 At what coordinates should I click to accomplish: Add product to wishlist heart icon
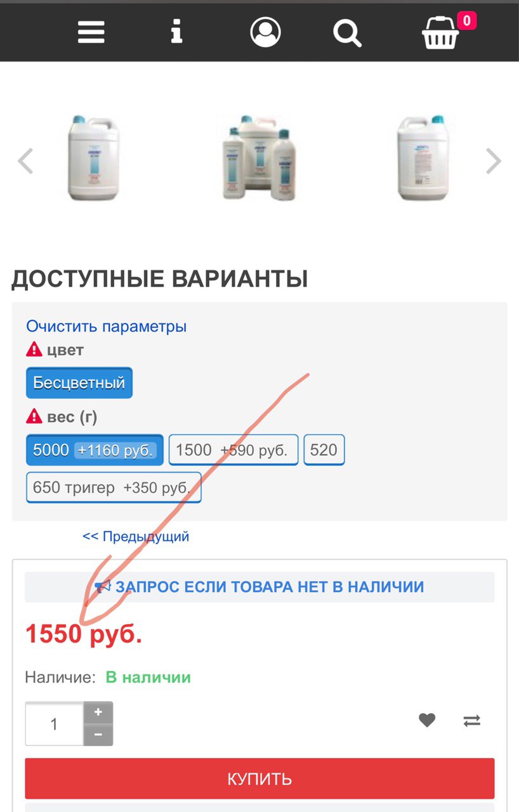click(x=427, y=720)
